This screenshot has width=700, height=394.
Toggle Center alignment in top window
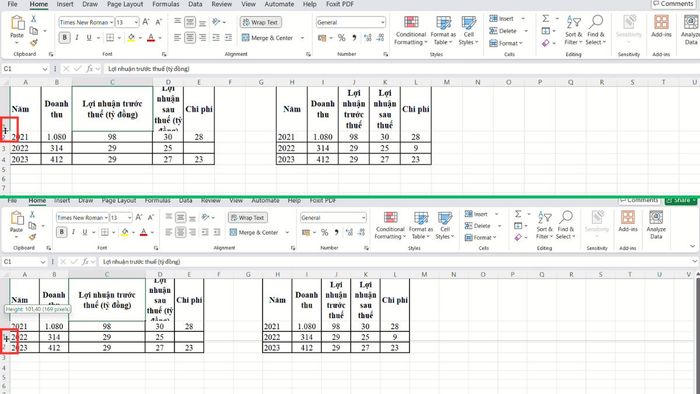coord(190,38)
